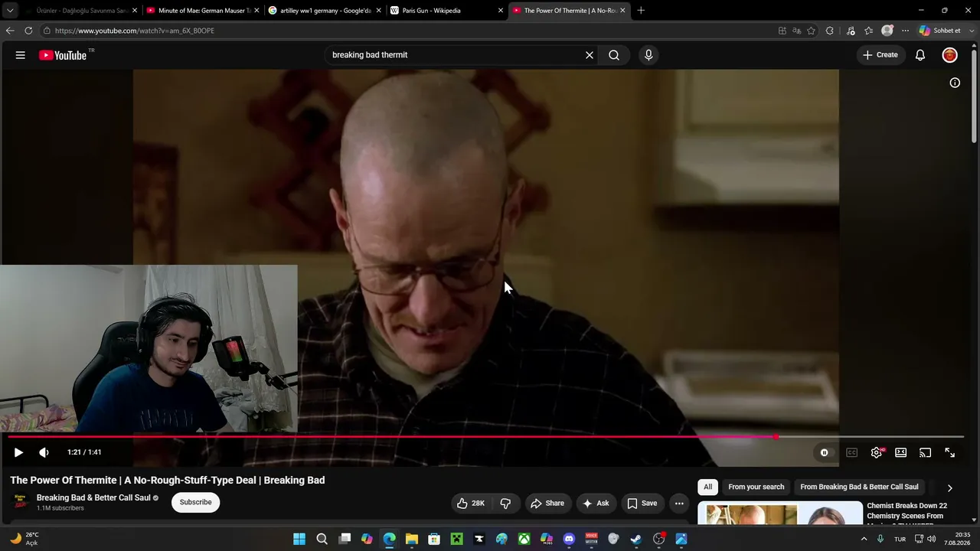The height and width of the screenshot is (551, 980).
Task: Go to the YouTube home logo
Action: tap(63, 55)
